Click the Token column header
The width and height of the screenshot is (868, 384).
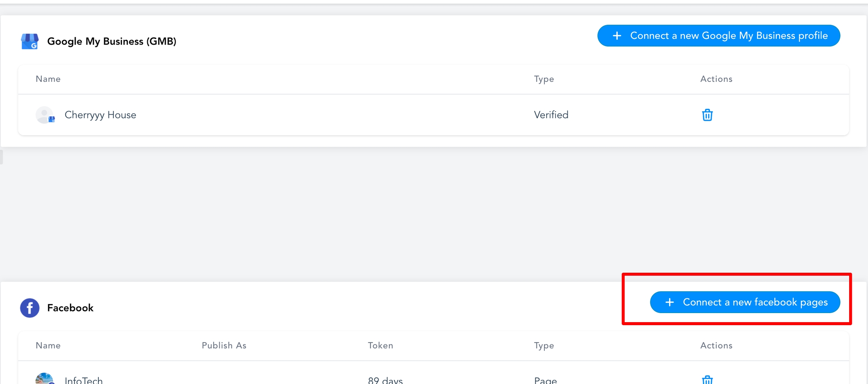[380, 345]
